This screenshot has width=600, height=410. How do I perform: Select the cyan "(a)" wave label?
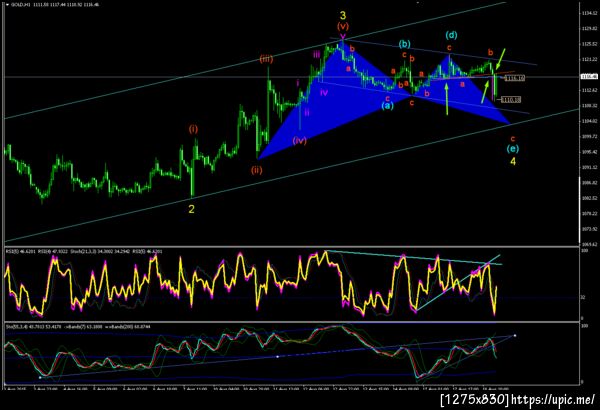387,106
